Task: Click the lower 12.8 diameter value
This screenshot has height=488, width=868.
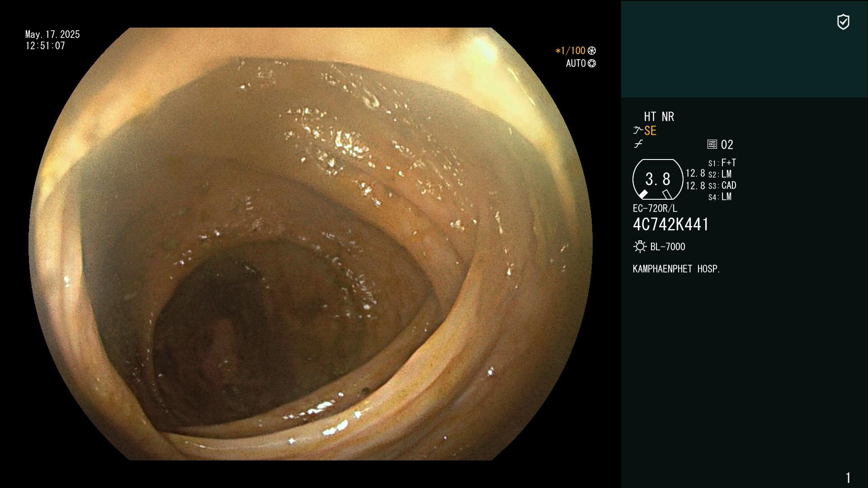Action: point(695,185)
